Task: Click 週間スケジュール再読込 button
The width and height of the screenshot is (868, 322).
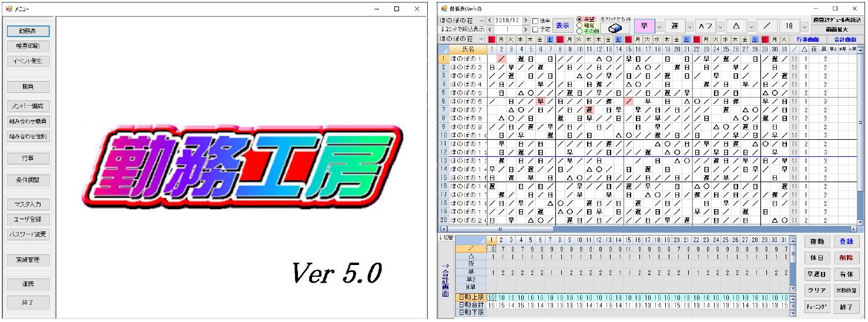Action: pyautogui.click(x=837, y=20)
